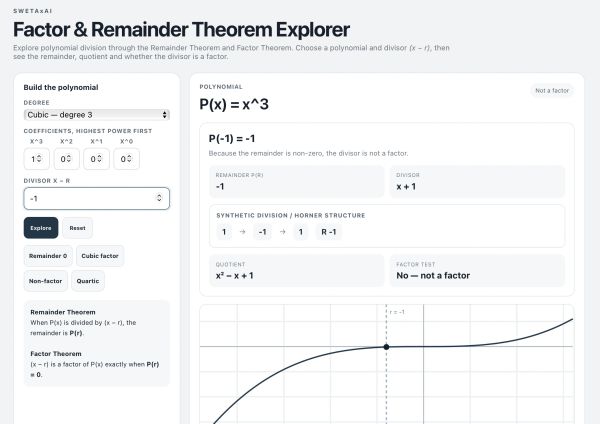Click the x^2 coefficient stepper arrows
The height and width of the screenshot is (424, 600).
[69, 158]
